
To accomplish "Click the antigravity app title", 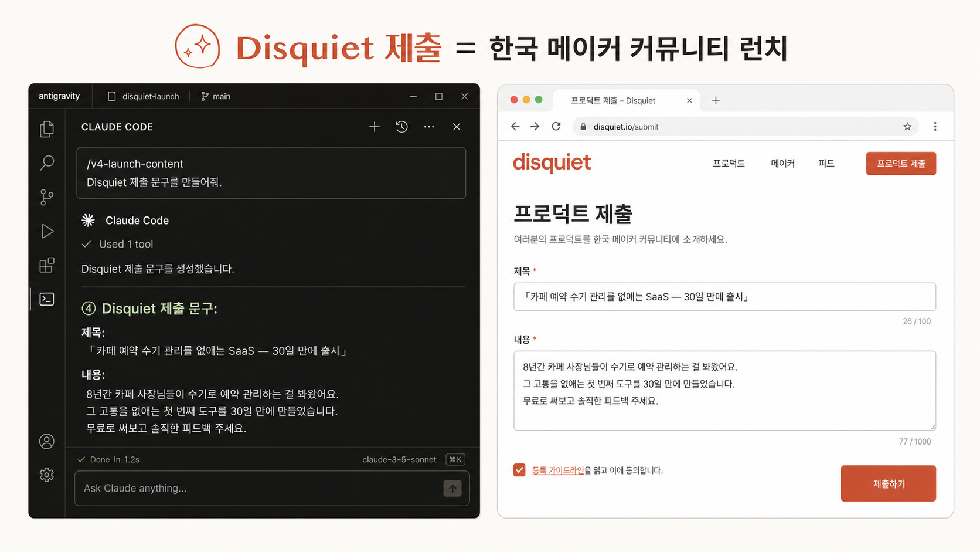I will click(59, 96).
